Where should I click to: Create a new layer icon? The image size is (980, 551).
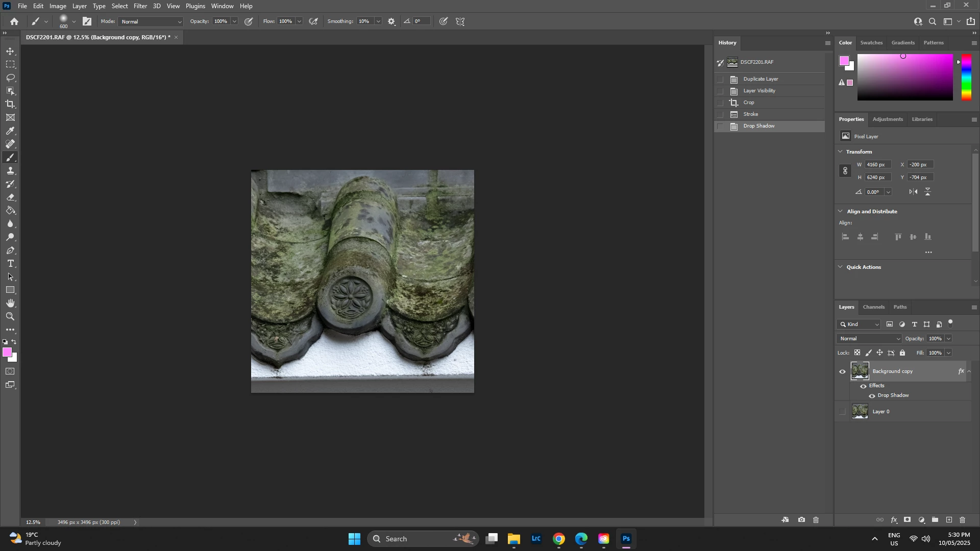[949, 520]
